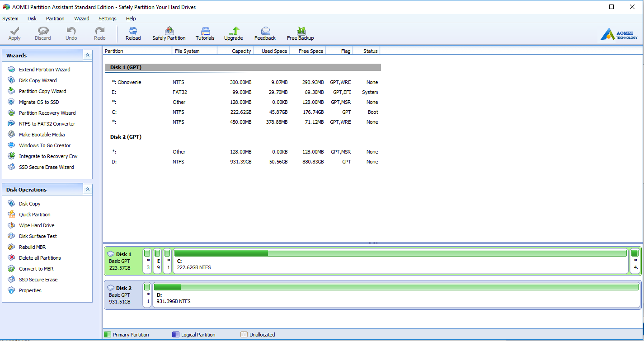
Task: Open the Settings menu
Action: coord(108,19)
